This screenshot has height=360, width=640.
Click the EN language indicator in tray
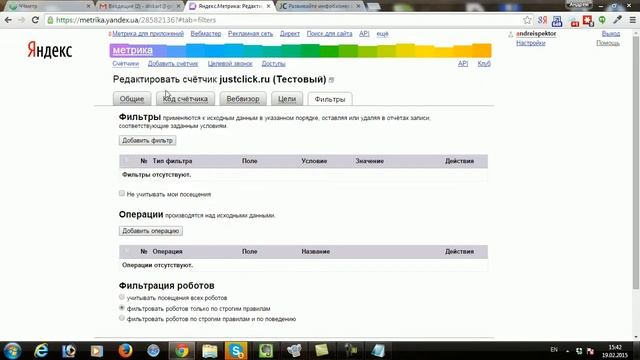(x=554, y=350)
